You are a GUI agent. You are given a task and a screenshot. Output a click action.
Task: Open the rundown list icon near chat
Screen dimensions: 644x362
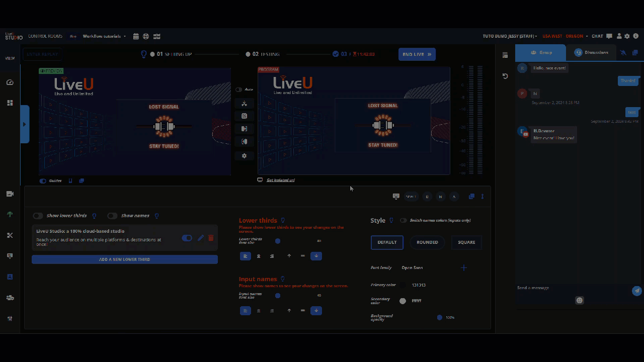click(x=505, y=55)
